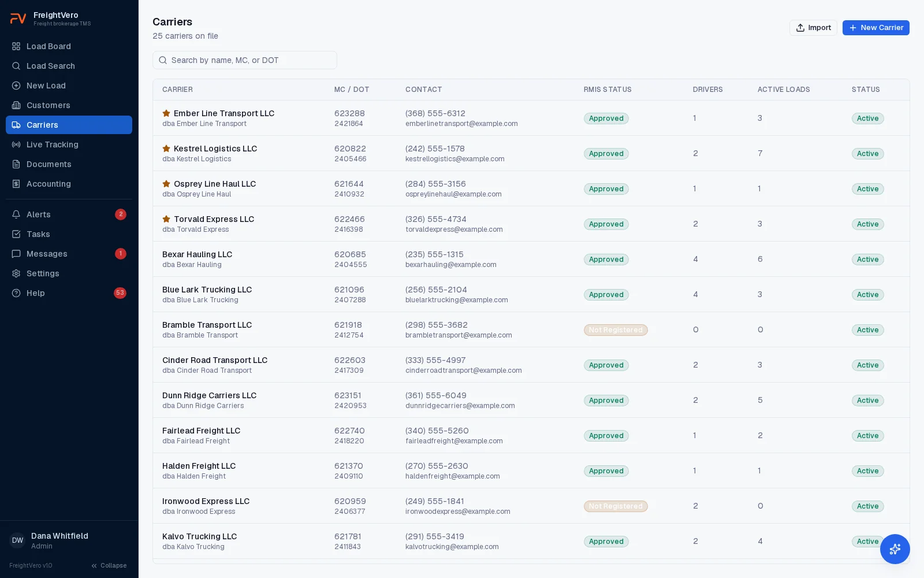Click the CARRIER column header
This screenshot has height=578, width=924.
click(177, 90)
